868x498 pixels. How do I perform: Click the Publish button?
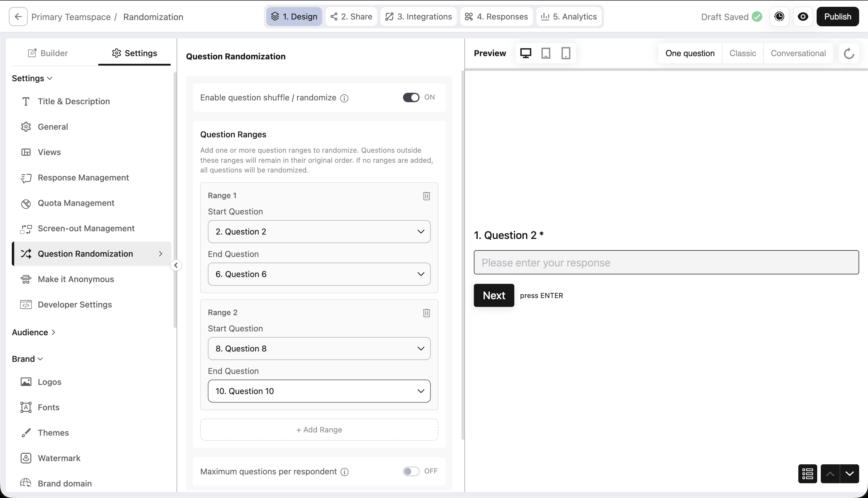pos(838,17)
